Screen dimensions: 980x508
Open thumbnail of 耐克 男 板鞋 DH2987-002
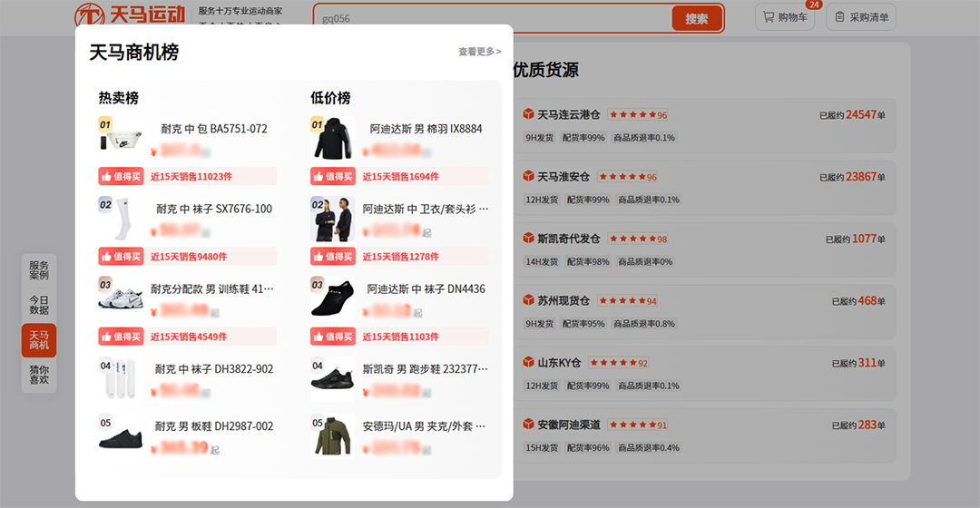[x=120, y=436]
